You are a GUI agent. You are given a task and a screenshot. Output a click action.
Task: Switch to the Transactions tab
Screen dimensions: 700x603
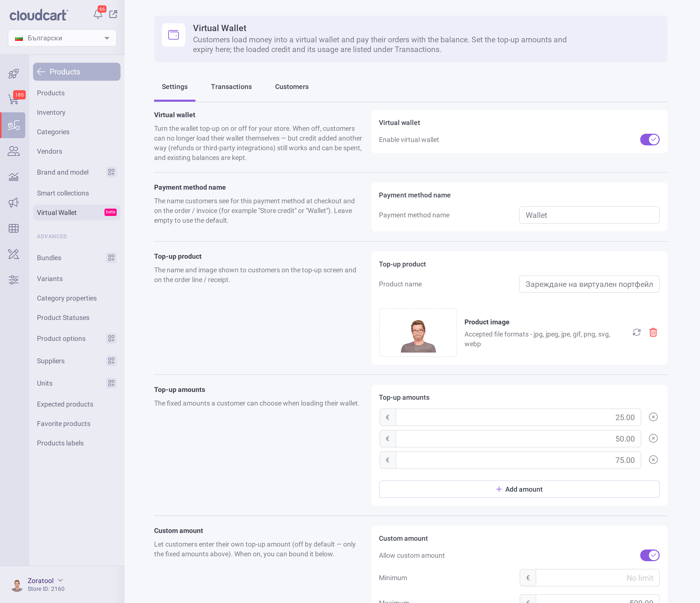point(231,87)
